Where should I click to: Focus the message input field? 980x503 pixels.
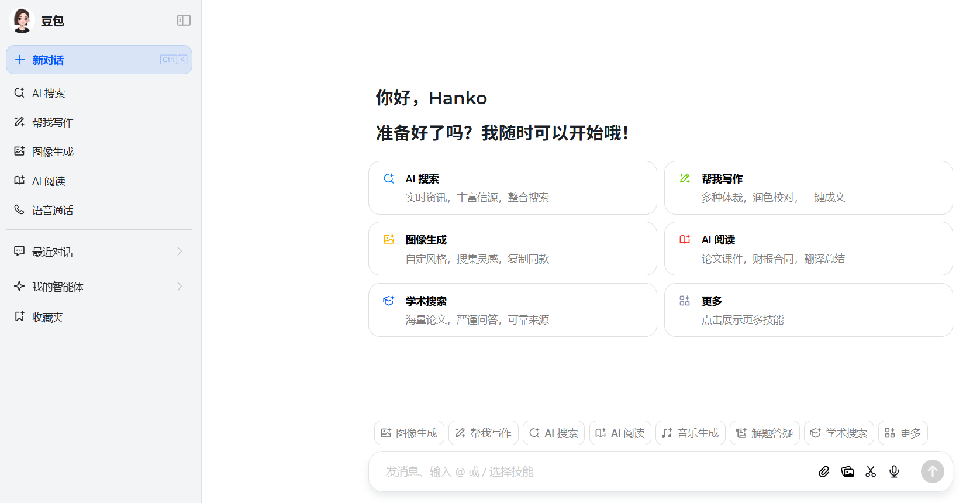coord(596,471)
